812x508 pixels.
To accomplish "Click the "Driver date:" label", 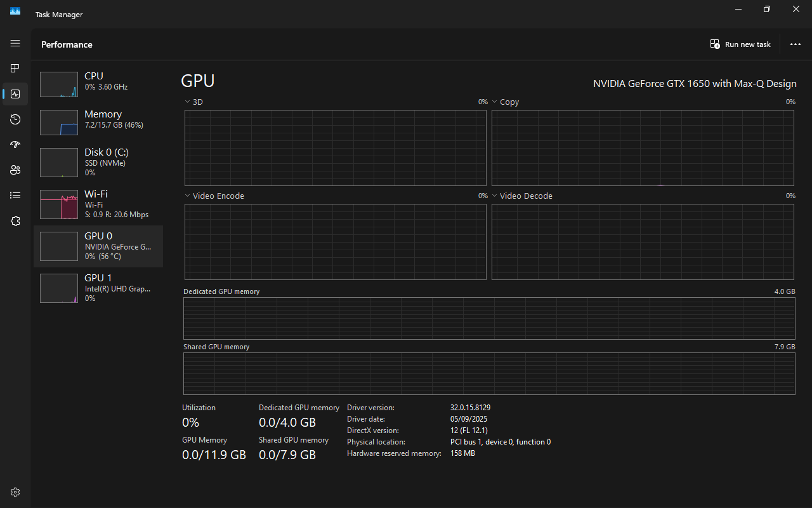I will click(x=366, y=419).
